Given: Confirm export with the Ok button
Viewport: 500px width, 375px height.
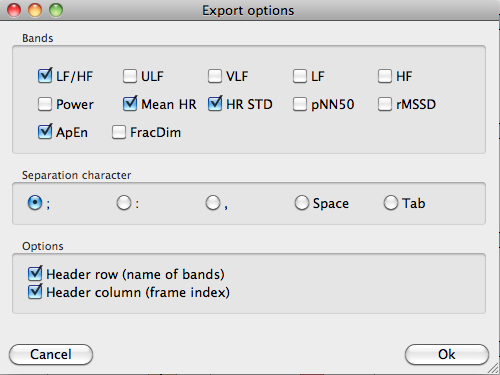Looking at the screenshot, I should click(x=447, y=354).
